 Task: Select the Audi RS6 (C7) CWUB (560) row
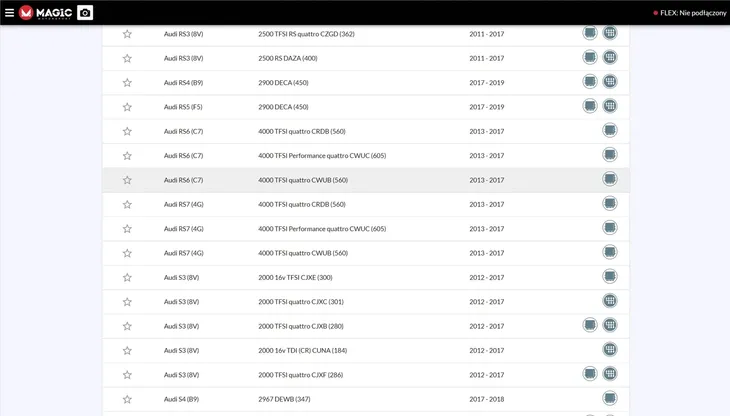pos(366,180)
